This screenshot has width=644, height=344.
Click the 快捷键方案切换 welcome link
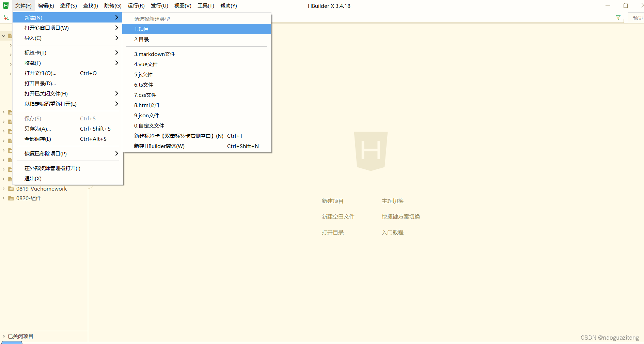click(x=400, y=216)
